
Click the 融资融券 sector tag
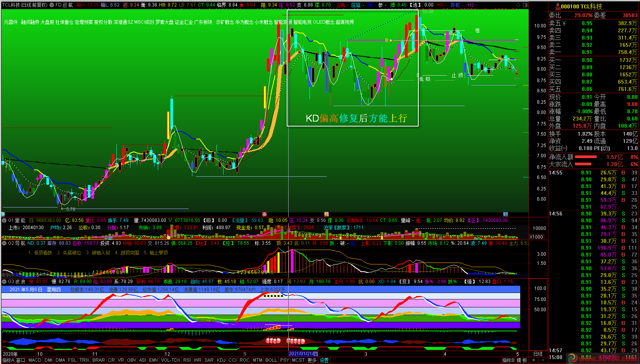point(30,22)
